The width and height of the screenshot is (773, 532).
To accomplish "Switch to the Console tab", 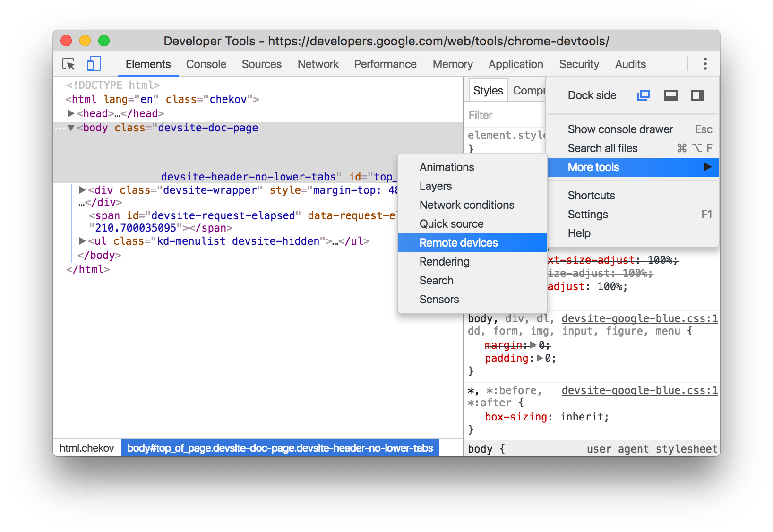I will click(x=206, y=64).
